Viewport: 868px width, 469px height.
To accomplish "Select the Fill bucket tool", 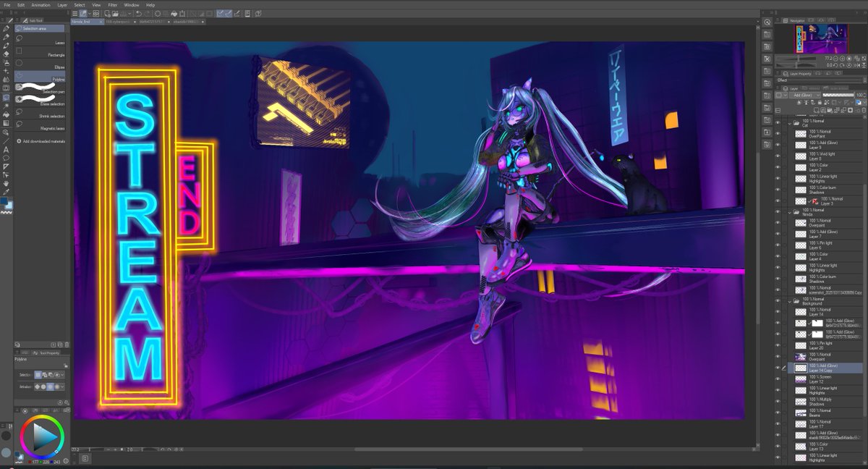I will coord(7,114).
